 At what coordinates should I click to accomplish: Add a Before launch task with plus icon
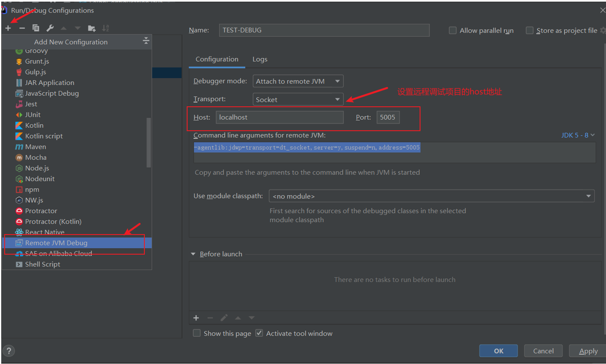pos(196,318)
